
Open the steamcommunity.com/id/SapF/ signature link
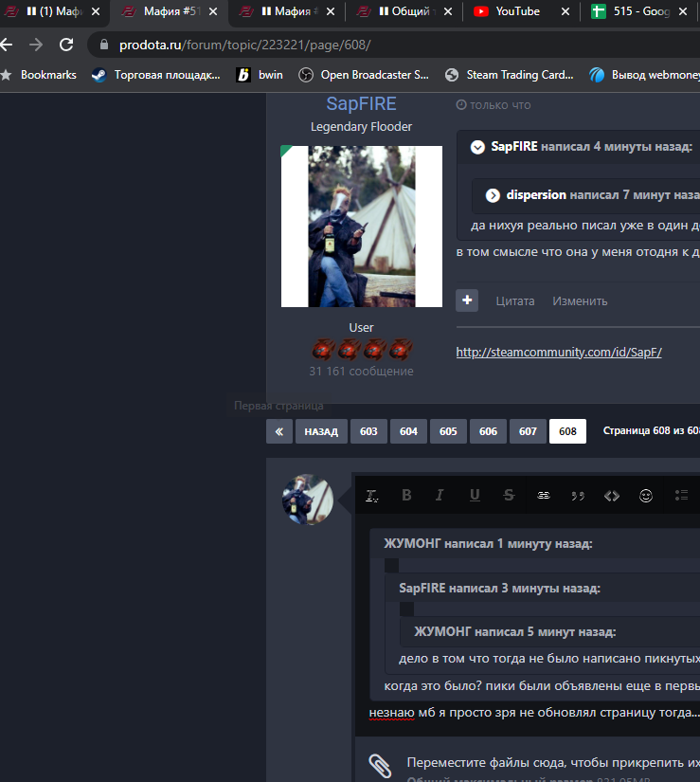(559, 352)
